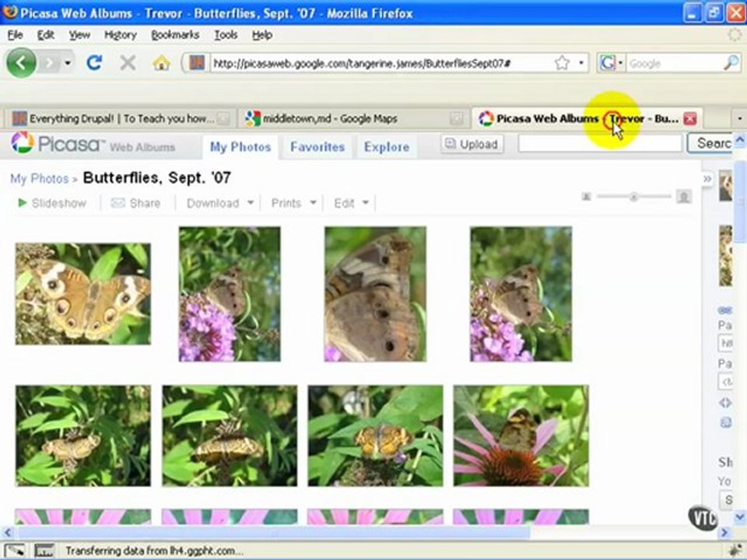This screenshot has width=747, height=560.
Task: Reload the page with the refresh icon
Action: pos(94,62)
